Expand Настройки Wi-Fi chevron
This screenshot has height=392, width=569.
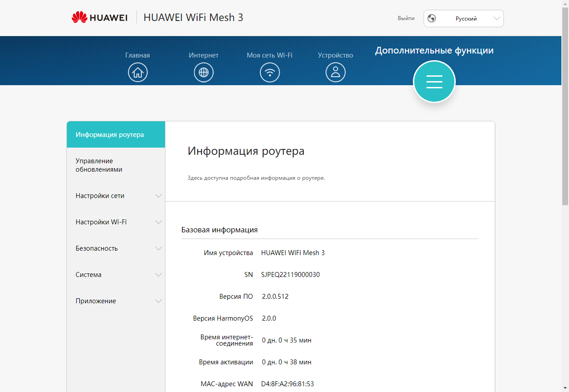(158, 222)
